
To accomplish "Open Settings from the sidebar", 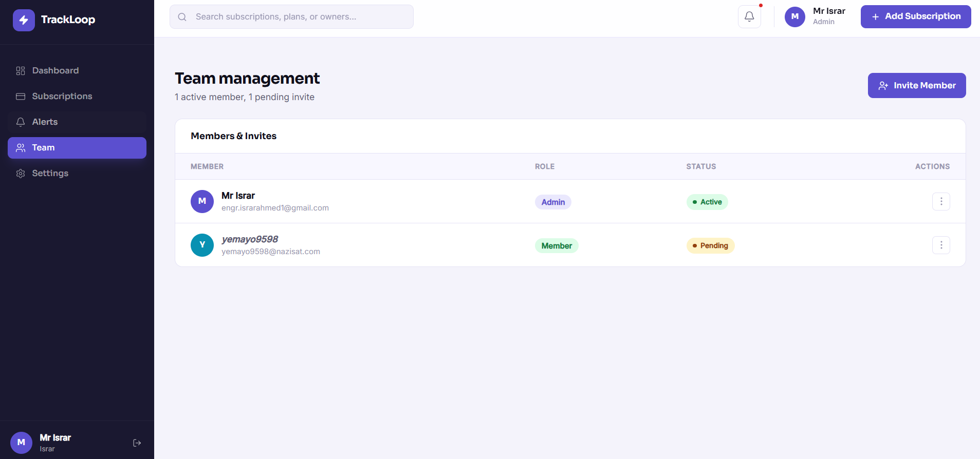I will point(77,174).
